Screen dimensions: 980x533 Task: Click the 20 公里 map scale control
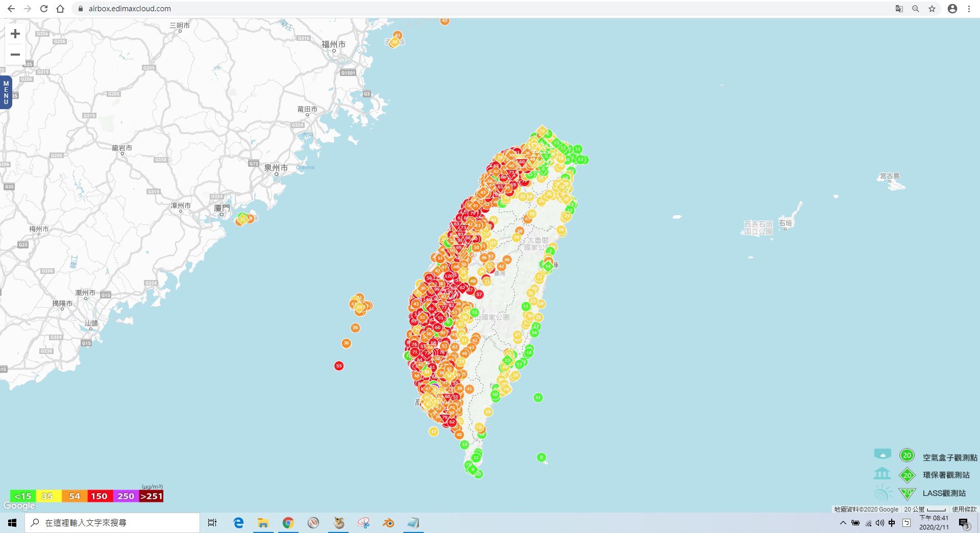tap(925, 509)
